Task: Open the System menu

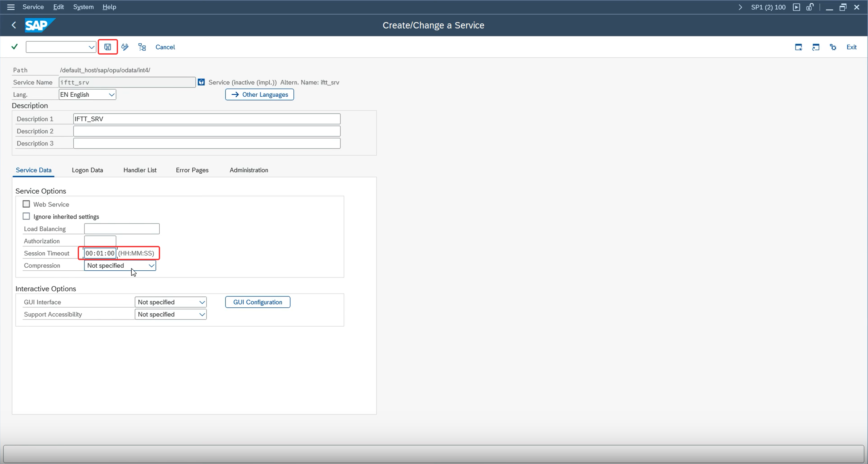Action: 83,7
